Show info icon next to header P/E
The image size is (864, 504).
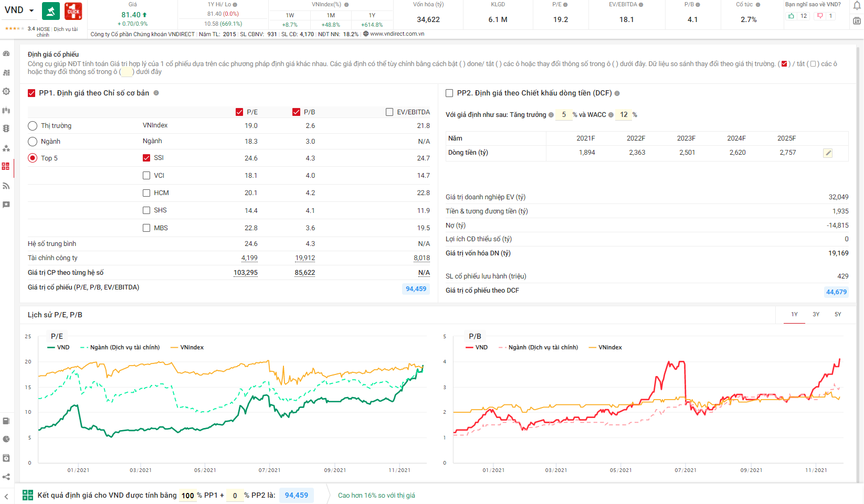pos(565,5)
